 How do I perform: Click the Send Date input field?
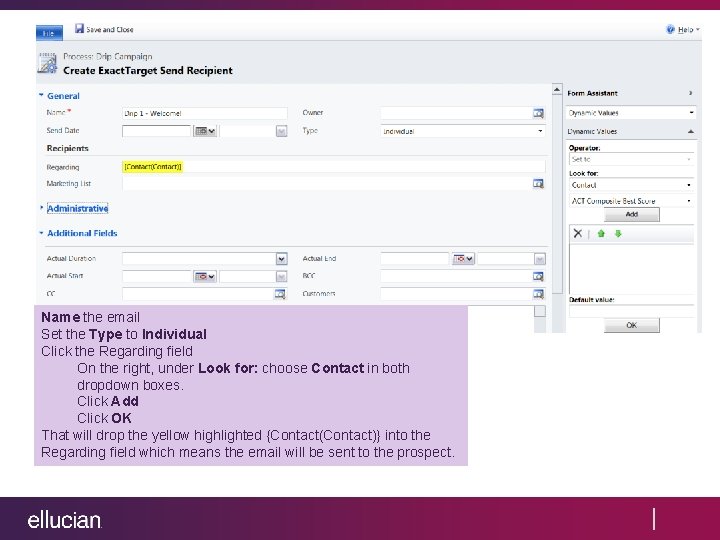click(x=157, y=131)
